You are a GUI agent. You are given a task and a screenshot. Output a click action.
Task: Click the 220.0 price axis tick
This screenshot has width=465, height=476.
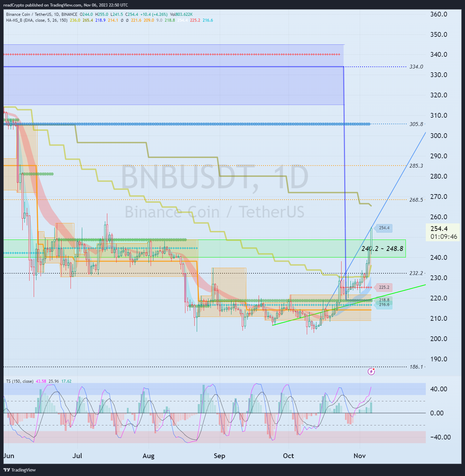click(439, 298)
